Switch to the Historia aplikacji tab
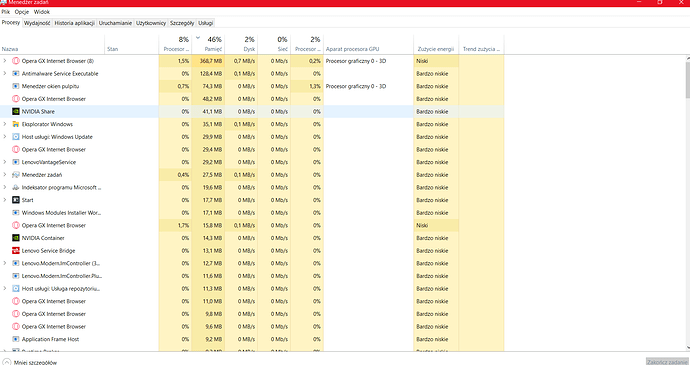This screenshot has height=365, width=690. [74, 23]
